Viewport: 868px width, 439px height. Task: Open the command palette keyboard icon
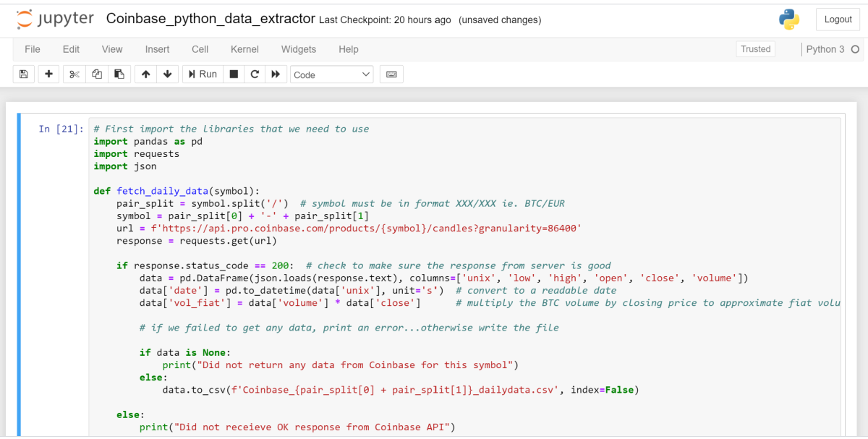[x=391, y=74]
